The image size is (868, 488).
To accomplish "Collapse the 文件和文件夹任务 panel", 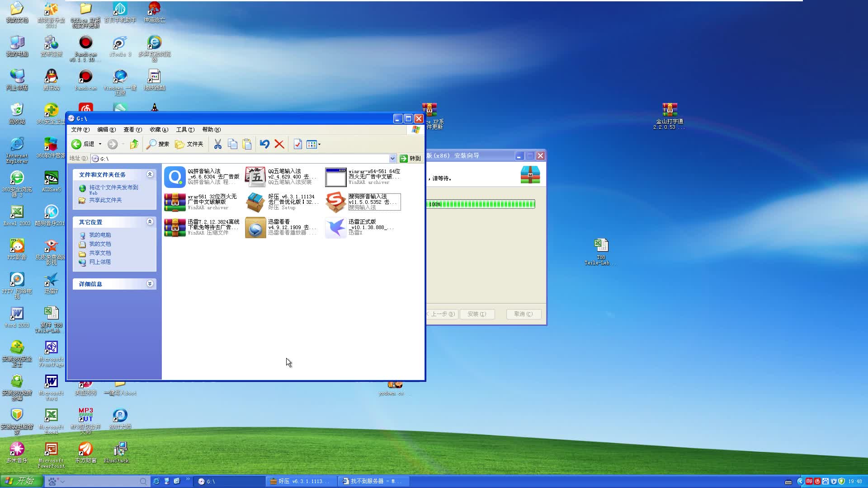I will pos(150,174).
